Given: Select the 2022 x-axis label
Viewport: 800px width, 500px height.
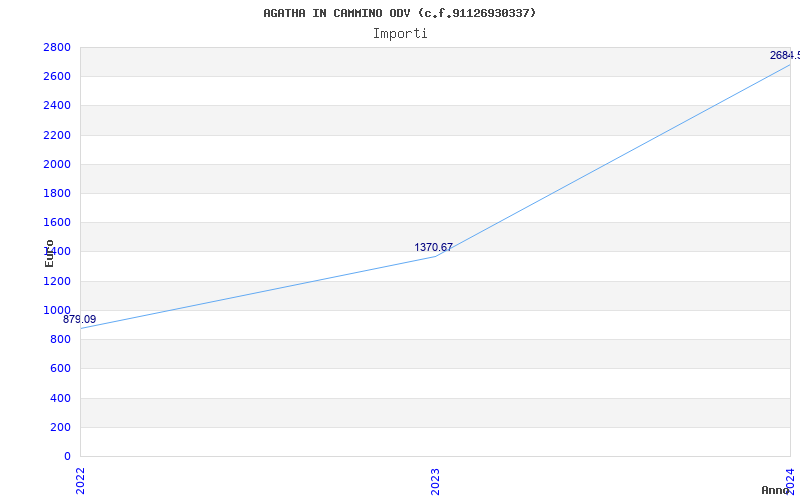Looking at the screenshot, I should click(x=80, y=481).
